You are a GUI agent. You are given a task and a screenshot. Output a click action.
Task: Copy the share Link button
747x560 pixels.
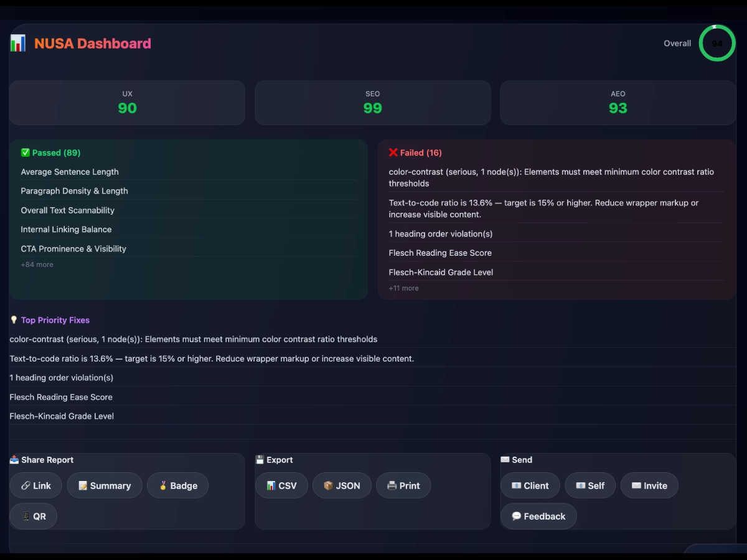(36, 486)
